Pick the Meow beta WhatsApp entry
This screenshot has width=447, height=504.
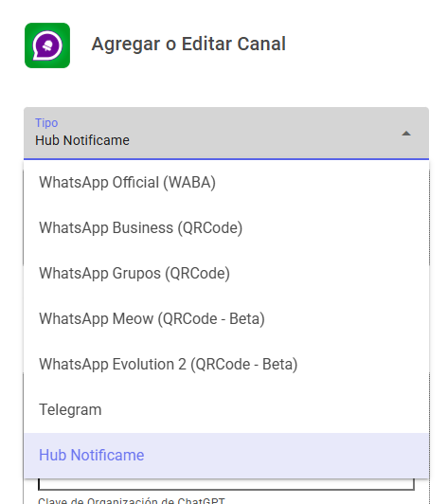pyautogui.click(x=226, y=319)
